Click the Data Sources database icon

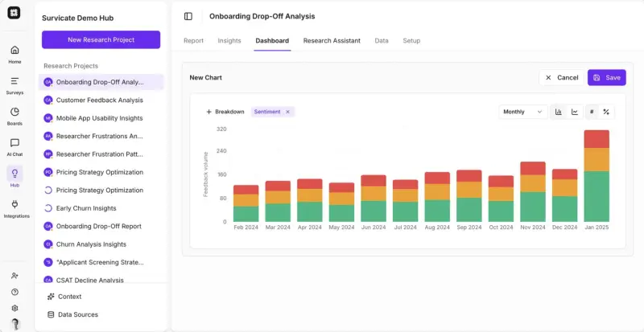(51, 315)
